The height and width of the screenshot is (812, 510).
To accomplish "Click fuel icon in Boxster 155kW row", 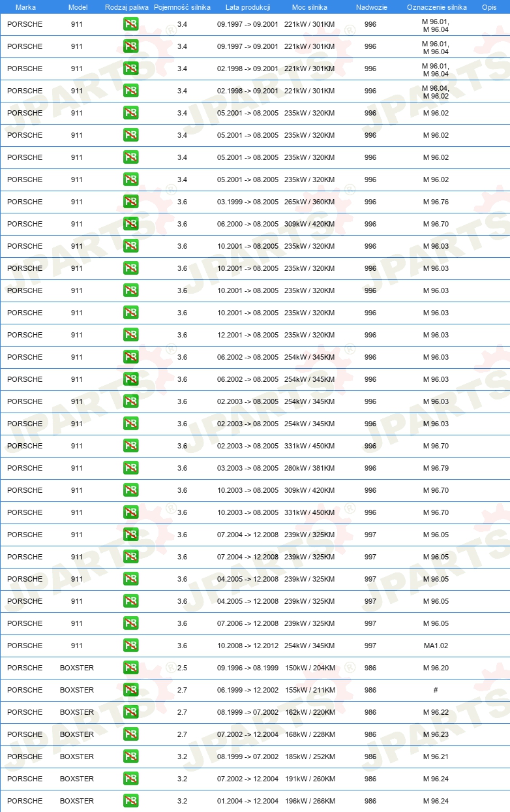I will [130, 690].
